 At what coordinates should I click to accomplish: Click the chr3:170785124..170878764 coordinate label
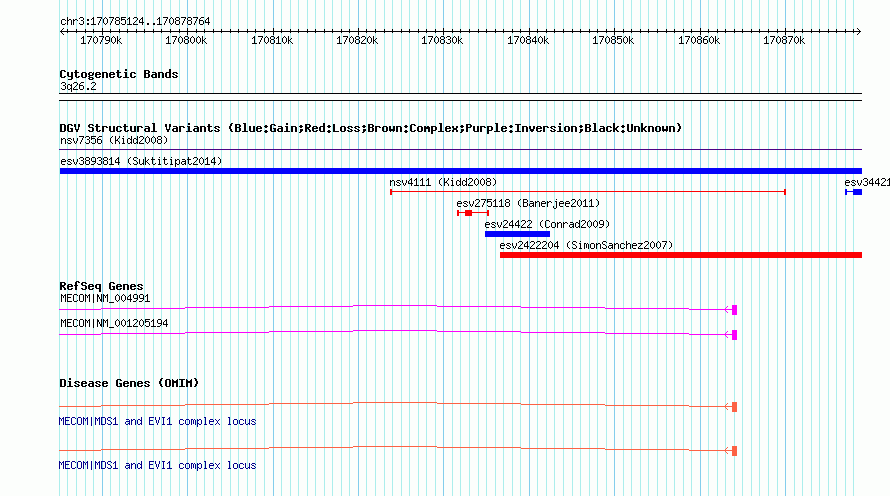tap(135, 21)
